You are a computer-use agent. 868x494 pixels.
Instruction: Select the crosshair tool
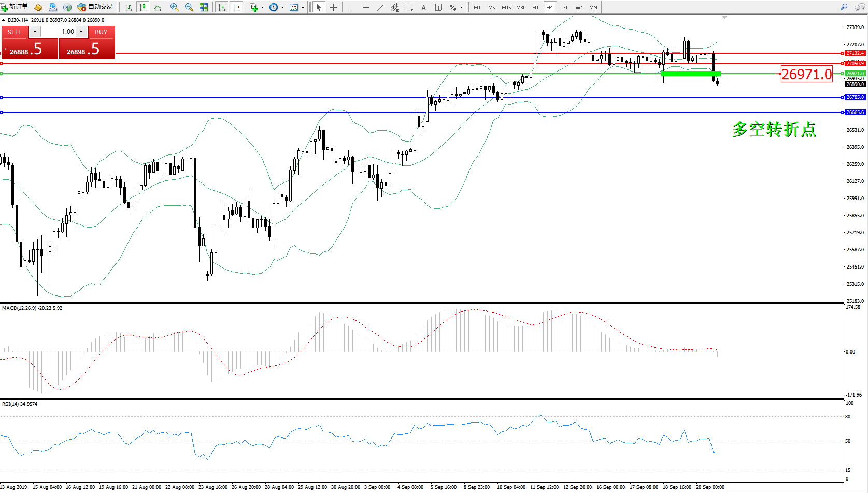pyautogui.click(x=333, y=7)
